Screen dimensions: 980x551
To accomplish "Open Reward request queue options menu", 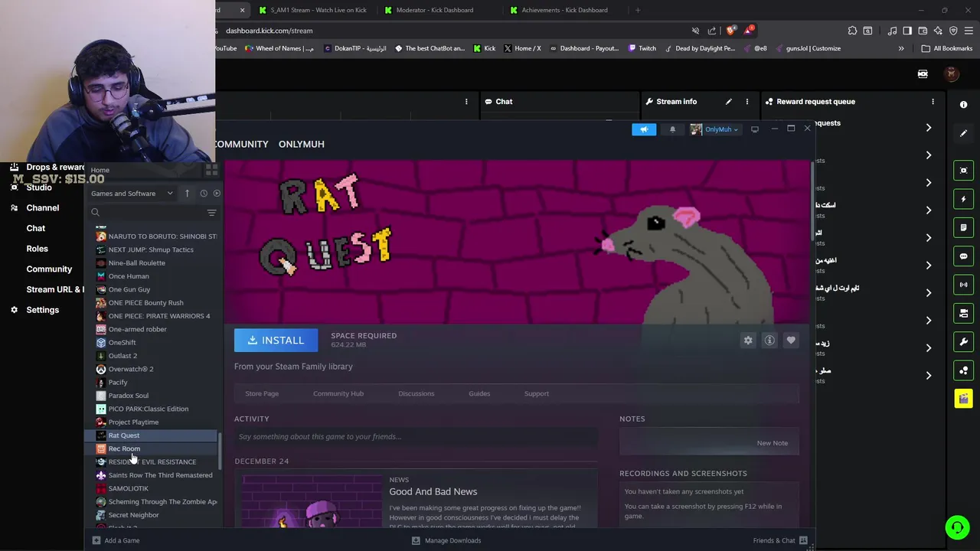I will pyautogui.click(x=933, y=102).
